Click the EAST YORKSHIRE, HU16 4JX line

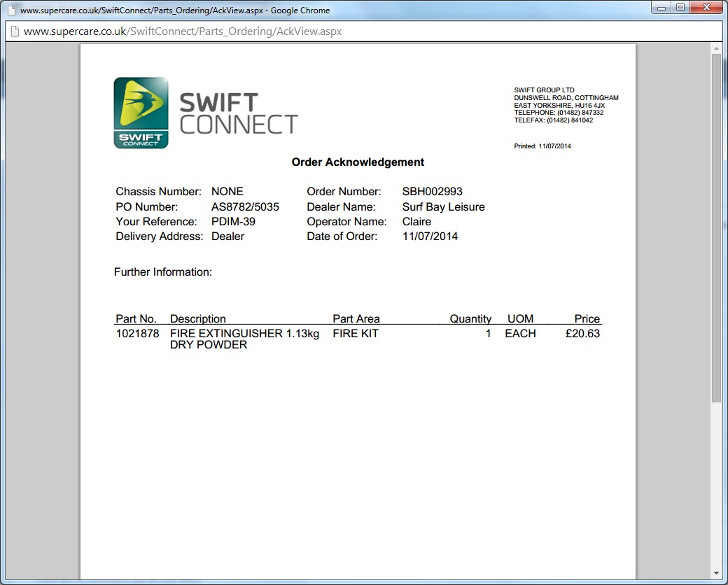point(559,106)
